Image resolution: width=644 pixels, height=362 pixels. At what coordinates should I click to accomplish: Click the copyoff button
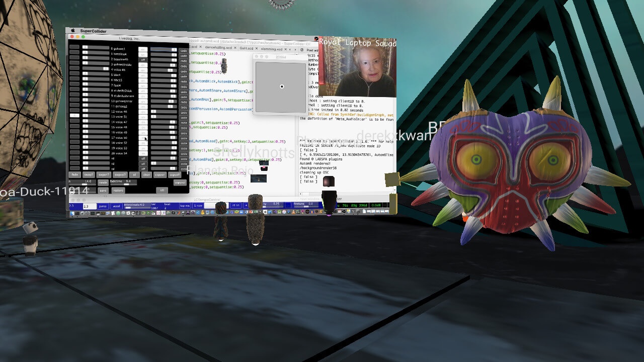coord(174,174)
